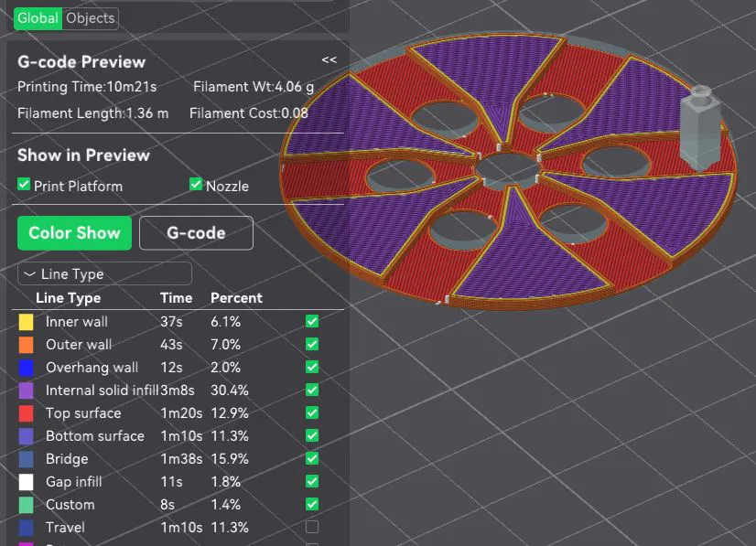Toggle the Print Platform checkbox
The image size is (756, 546).
pos(24,184)
